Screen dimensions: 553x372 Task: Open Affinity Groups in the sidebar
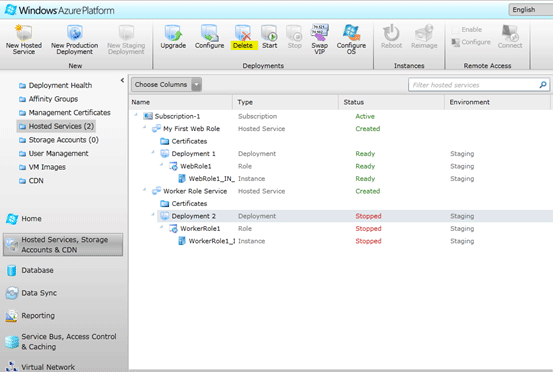48,99
